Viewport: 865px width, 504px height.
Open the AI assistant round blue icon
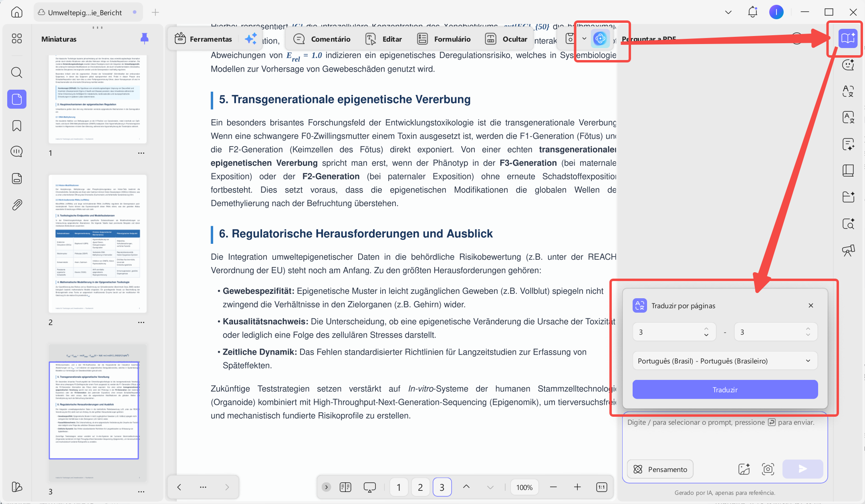(x=600, y=39)
